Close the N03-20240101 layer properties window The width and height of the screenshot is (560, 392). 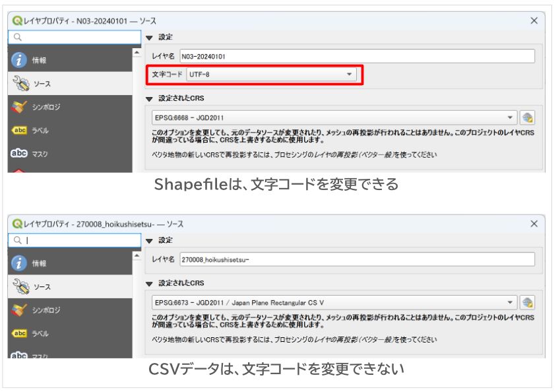point(534,20)
